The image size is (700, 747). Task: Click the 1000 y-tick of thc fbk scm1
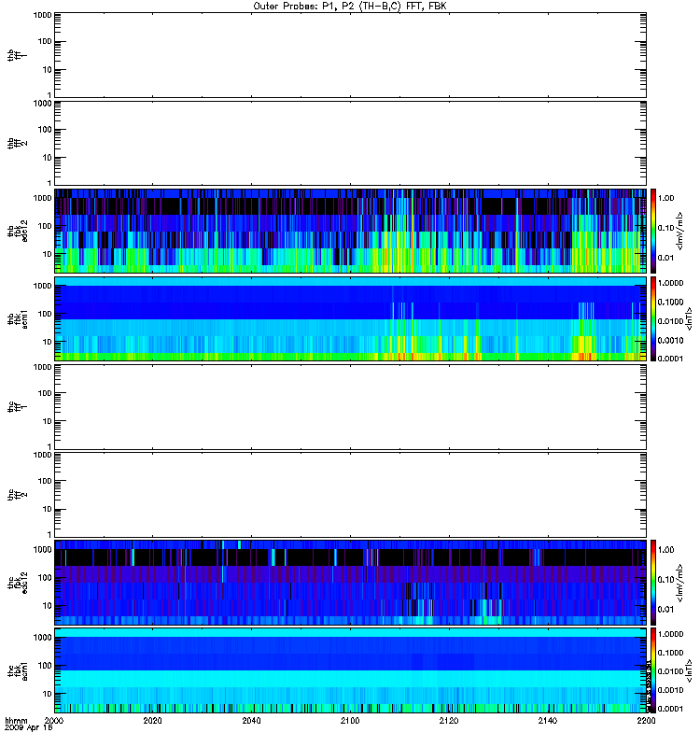[x=42, y=638]
